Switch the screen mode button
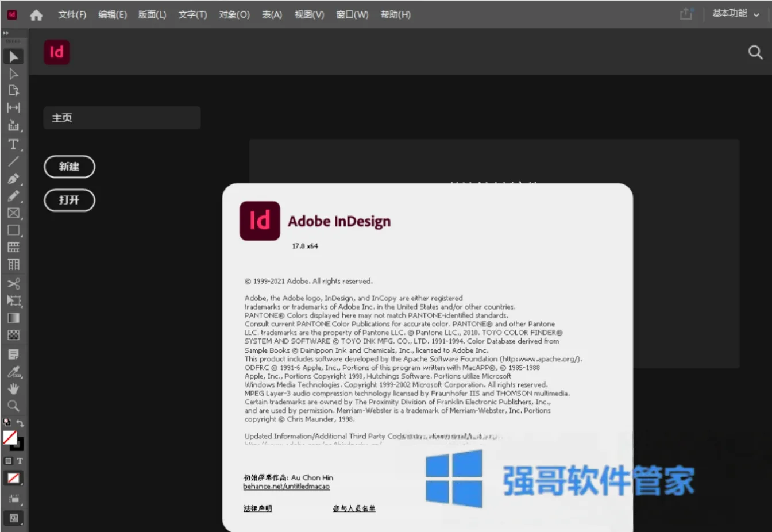The image size is (772, 532). 14,518
